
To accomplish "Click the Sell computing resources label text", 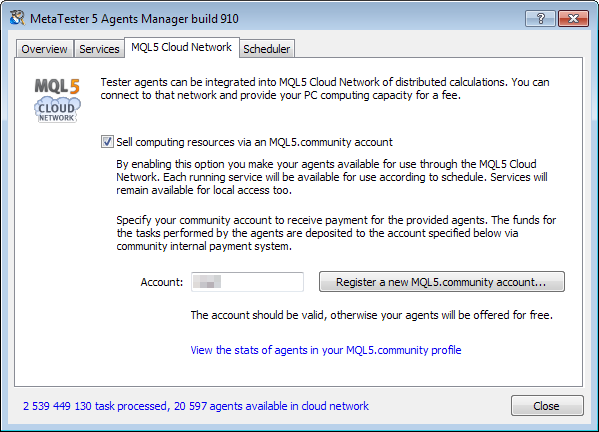I will 254,142.
